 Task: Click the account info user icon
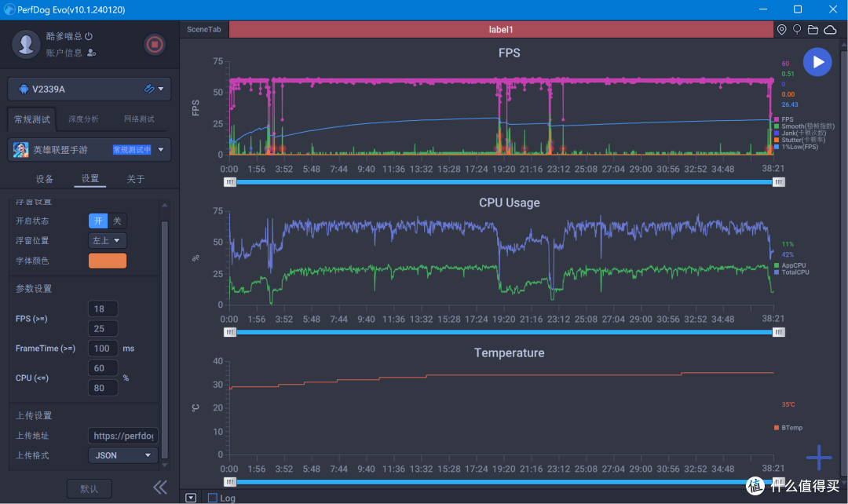[91, 53]
